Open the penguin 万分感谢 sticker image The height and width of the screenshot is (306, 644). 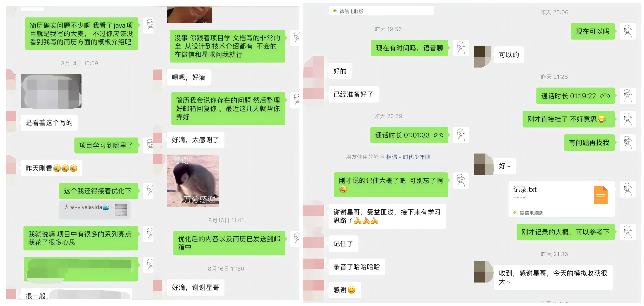point(193,181)
